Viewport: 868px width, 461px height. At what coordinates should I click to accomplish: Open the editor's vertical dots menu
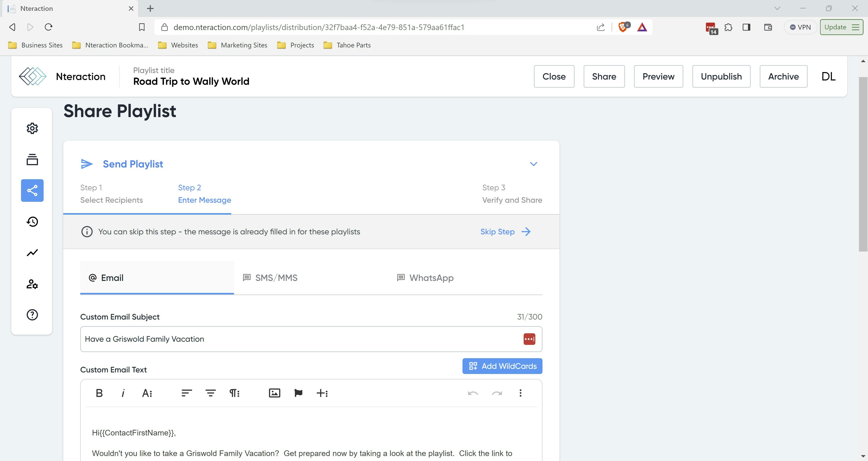(520, 393)
